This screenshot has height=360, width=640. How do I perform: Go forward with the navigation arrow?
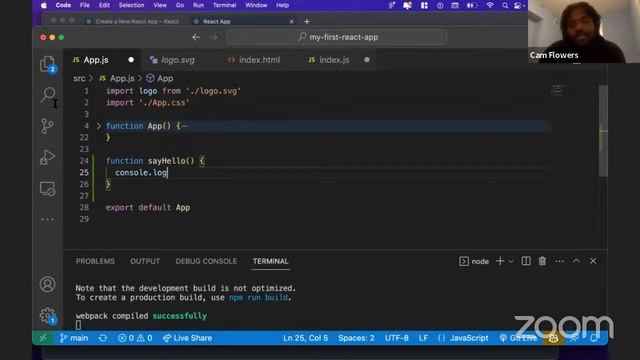[x=213, y=37]
